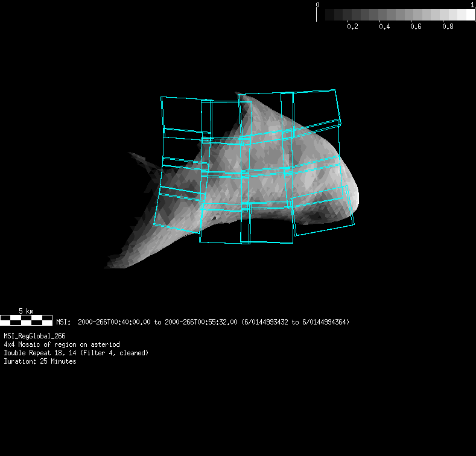The image size is (476, 456).
Task: Click the 0.6 tick label on the color bar
Action: [x=415, y=27]
